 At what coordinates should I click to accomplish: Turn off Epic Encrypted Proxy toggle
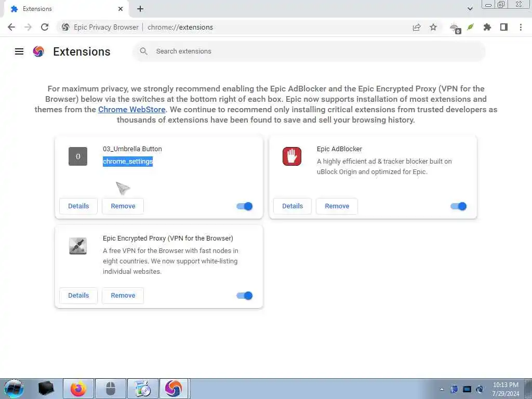[245, 296]
